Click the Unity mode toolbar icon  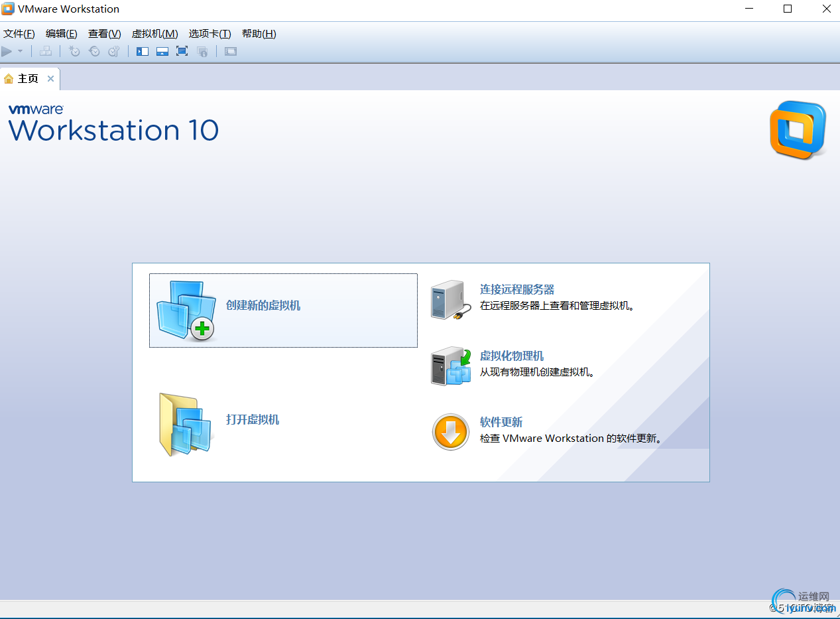pos(203,51)
